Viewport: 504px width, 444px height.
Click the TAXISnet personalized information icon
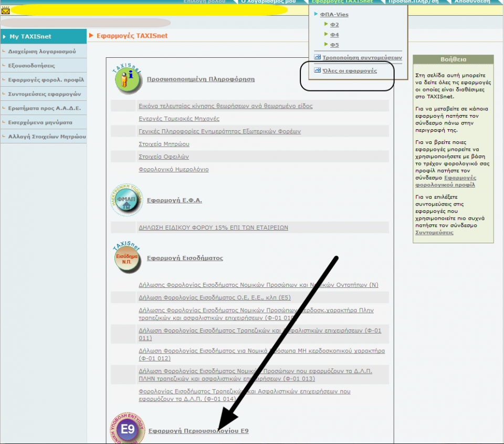(x=128, y=79)
